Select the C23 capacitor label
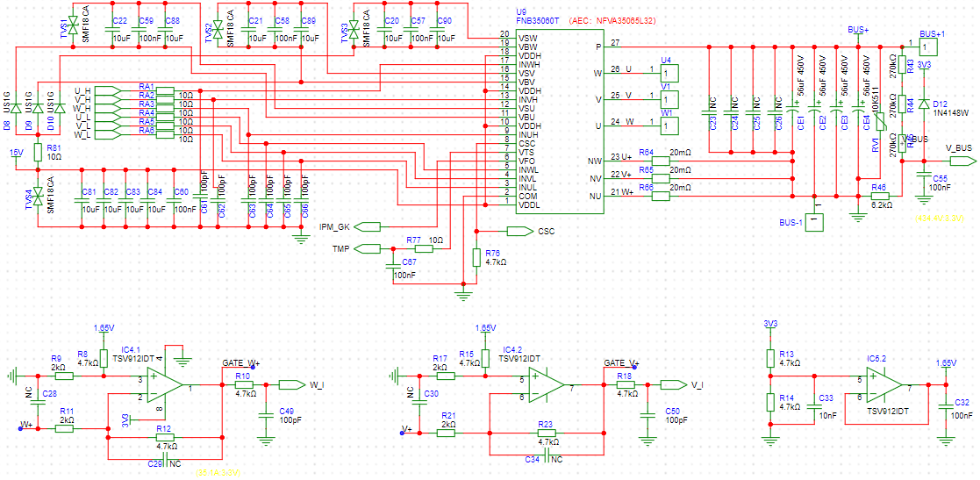Image resolution: width=980 pixels, height=480 pixels. (x=714, y=121)
